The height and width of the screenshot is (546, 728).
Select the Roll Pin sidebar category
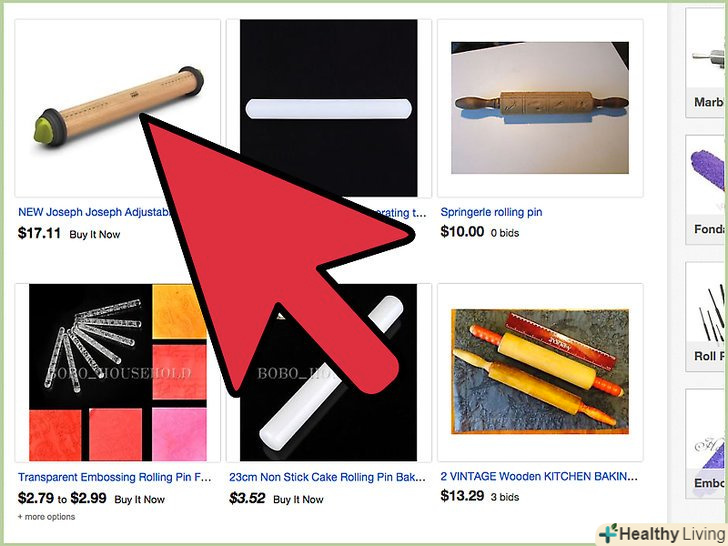707,317
